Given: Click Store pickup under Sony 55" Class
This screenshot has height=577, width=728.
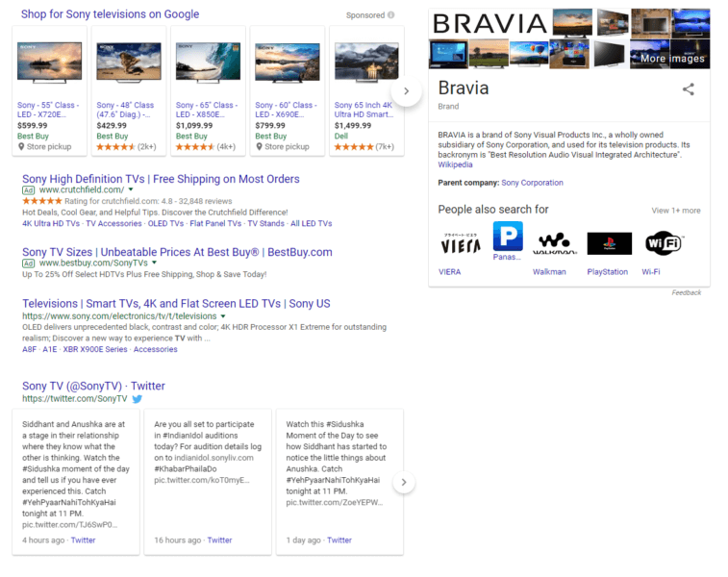Looking at the screenshot, I should [49, 147].
